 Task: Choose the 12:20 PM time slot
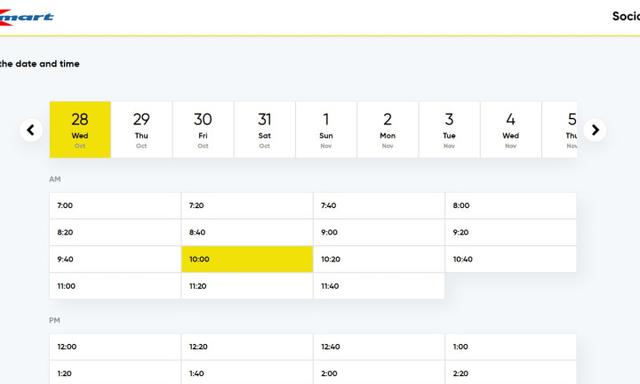pyautogui.click(x=247, y=347)
